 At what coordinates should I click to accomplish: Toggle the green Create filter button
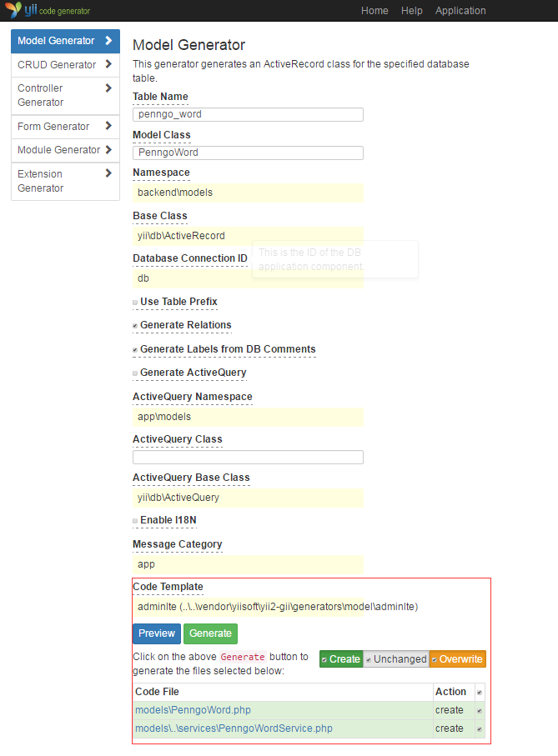click(340, 659)
